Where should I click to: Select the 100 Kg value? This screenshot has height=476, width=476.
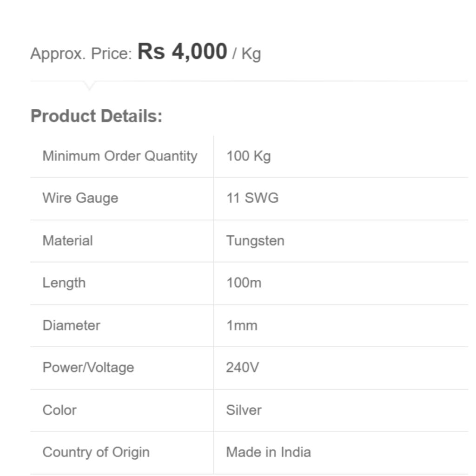(248, 156)
